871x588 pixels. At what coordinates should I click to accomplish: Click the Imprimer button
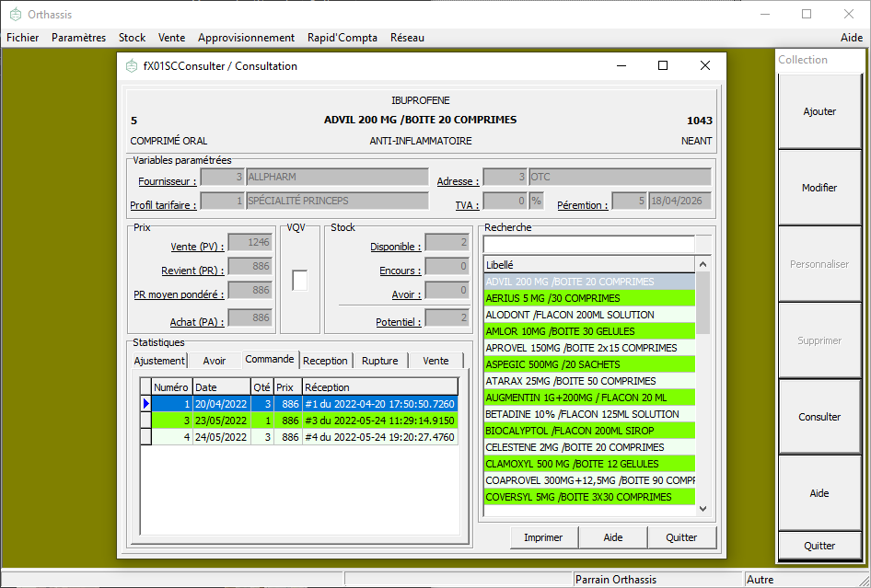[x=543, y=537]
